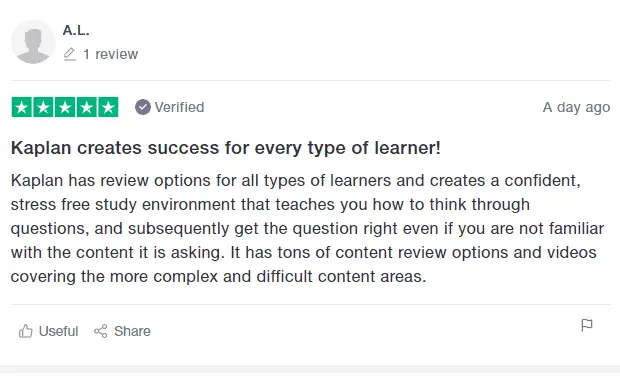This screenshot has width=620, height=377.
Task: Click the Share text button
Action: point(132,331)
